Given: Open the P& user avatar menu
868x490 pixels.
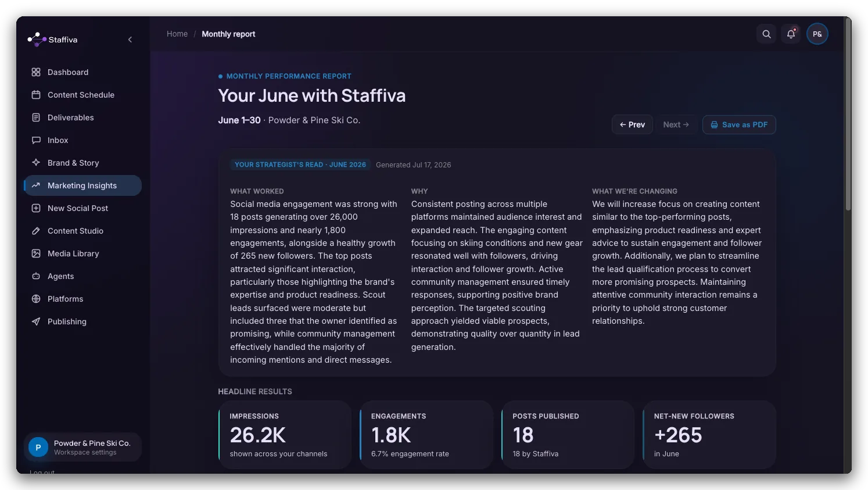Looking at the screenshot, I should [x=817, y=34].
